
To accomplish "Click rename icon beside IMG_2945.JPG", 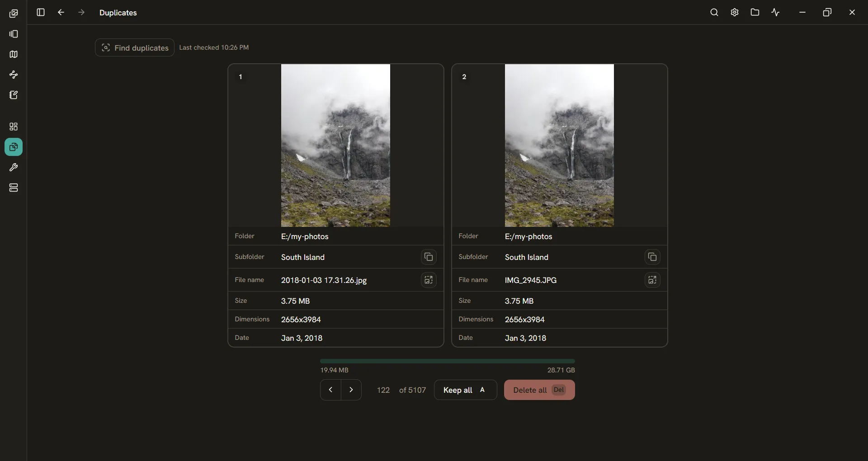I will click(x=652, y=280).
